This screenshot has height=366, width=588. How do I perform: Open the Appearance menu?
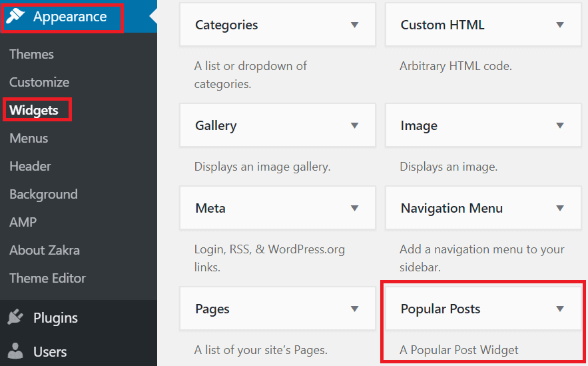(70, 17)
